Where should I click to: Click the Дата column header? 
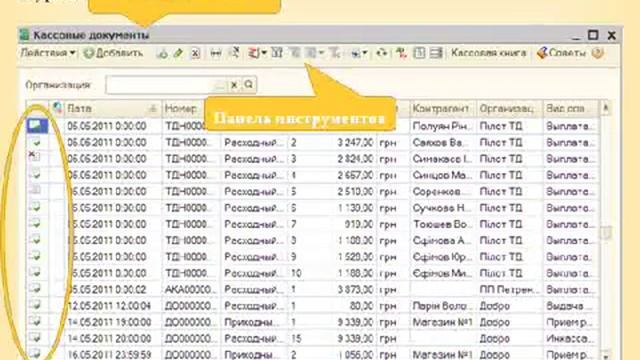tap(113, 109)
